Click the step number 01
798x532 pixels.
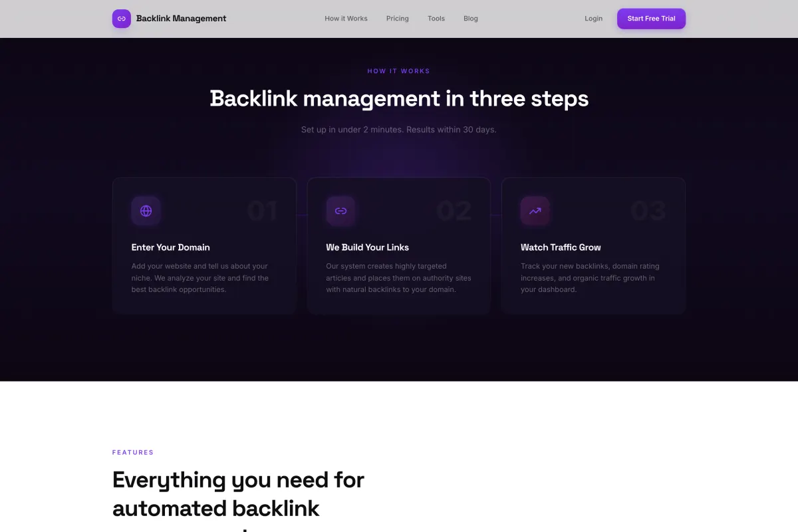(x=262, y=211)
